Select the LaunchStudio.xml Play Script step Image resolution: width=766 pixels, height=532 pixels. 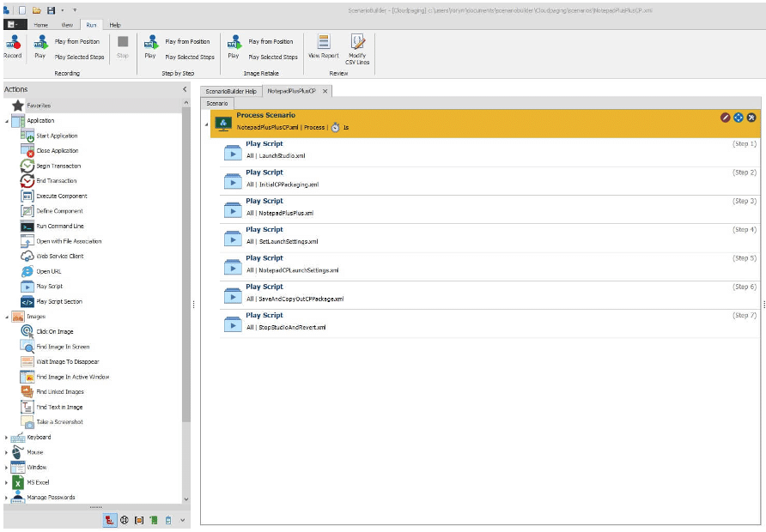pos(489,152)
